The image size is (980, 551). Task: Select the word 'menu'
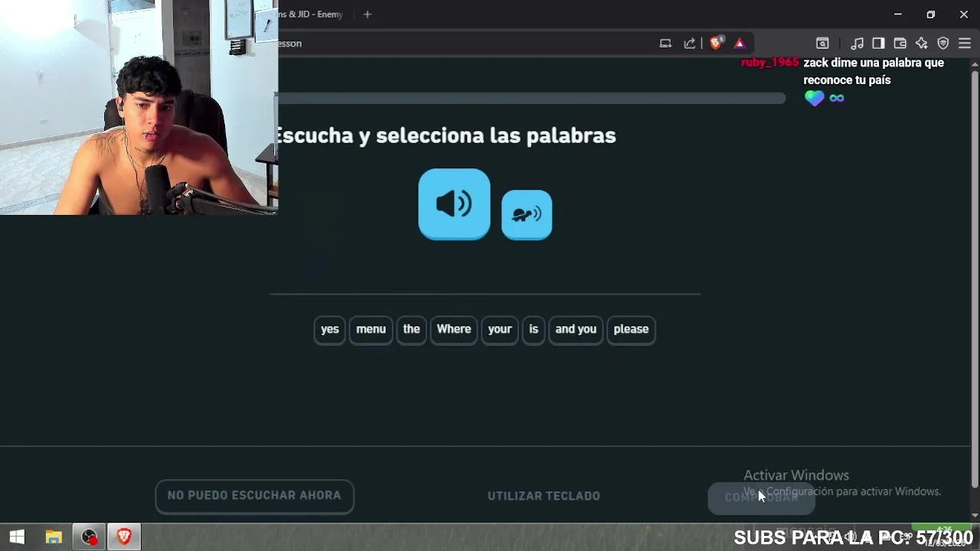tap(371, 329)
